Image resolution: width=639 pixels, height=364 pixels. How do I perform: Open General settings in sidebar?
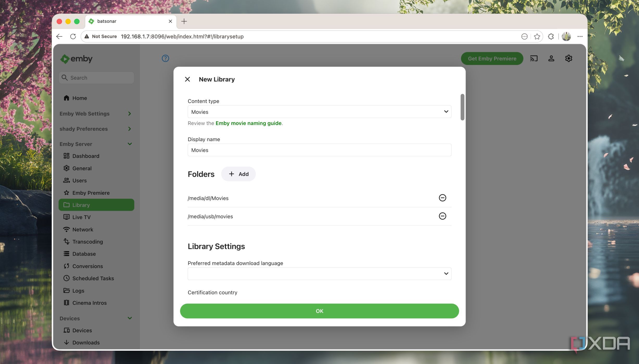[96, 168]
